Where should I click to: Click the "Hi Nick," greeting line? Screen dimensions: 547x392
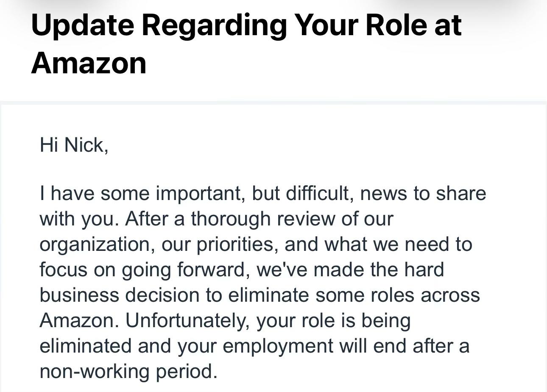74,145
